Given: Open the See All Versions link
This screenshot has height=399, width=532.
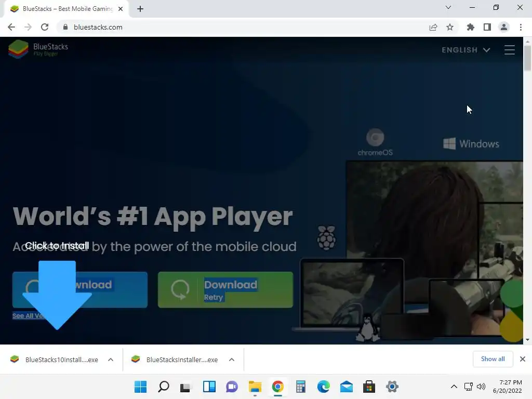Looking at the screenshot, I should click(x=29, y=316).
